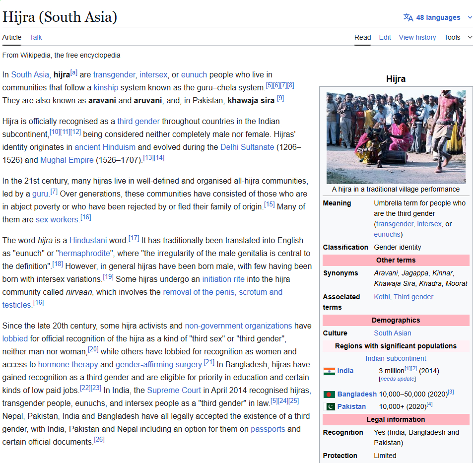
Task: Click the Pakistan flag icon
Action: tap(331, 406)
